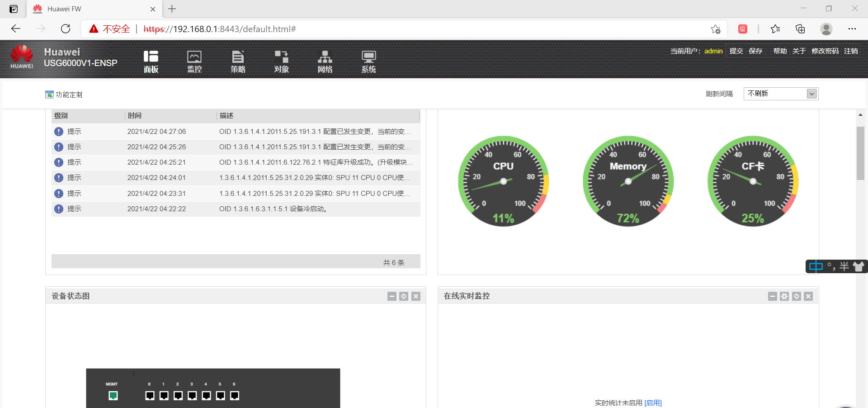Open browser collections
868x408 pixels.
[800, 29]
